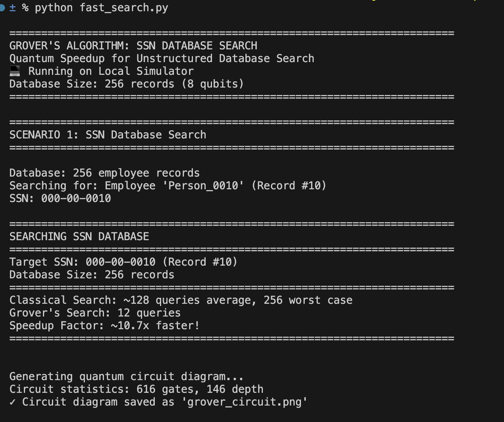Click the laptop emoji before Running
The width and height of the screenshot is (504, 422).
click(x=15, y=71)
